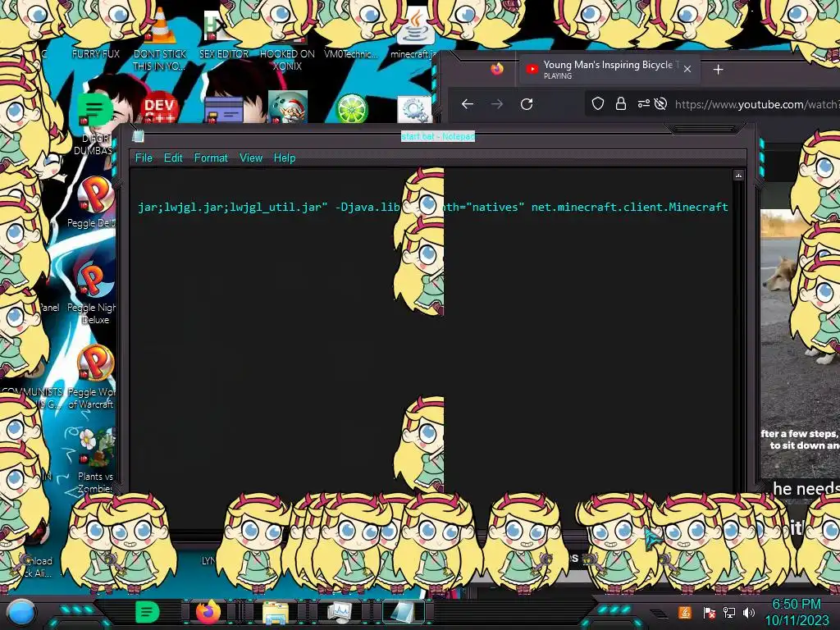Open the volume speaker tray icon
This screenshot has width=840, height=630.
[x=749, y=612]
